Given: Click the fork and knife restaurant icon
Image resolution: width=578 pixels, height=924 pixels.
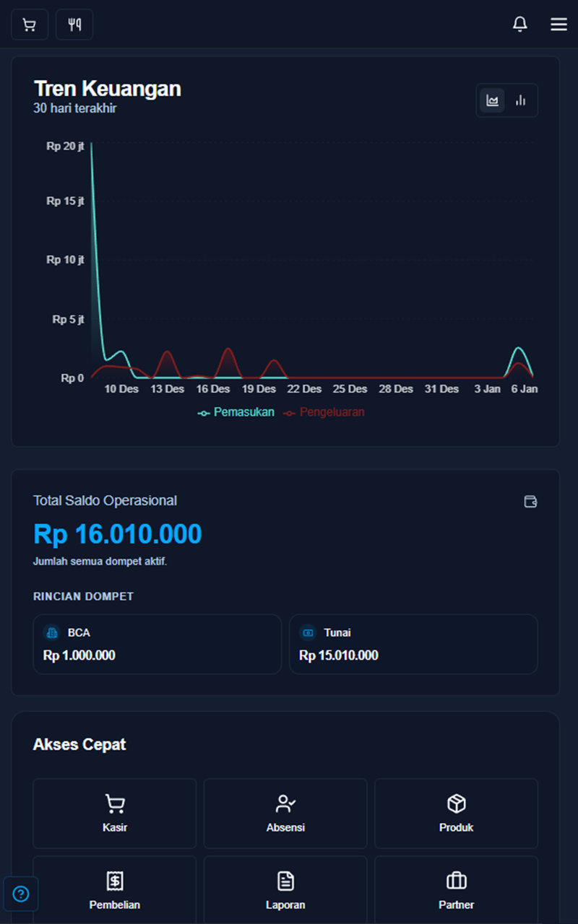Looking at the screenshot, I should (74, 25).
